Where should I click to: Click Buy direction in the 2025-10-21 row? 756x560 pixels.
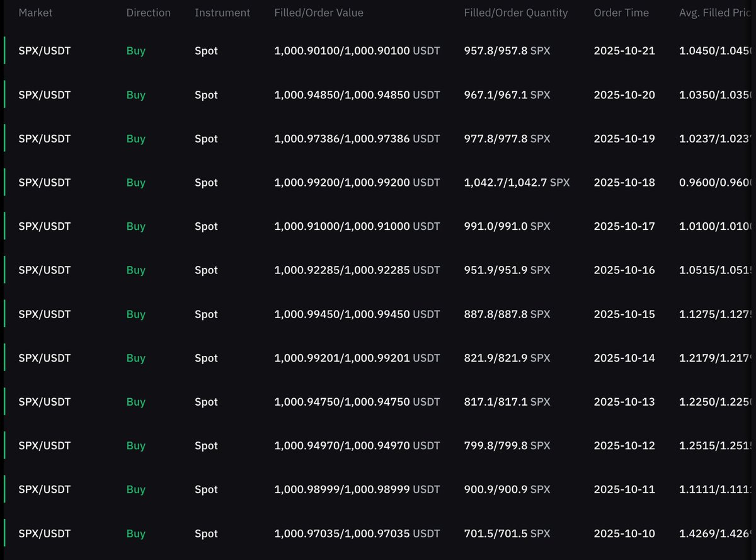pos(136,51)
